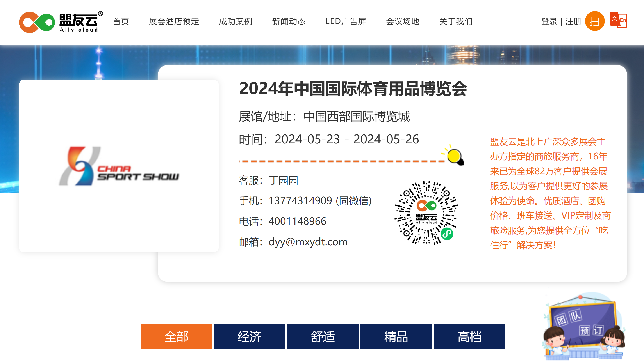
Task: Select the 精品 hotel filter tab
Action: (x=396, y=336)
